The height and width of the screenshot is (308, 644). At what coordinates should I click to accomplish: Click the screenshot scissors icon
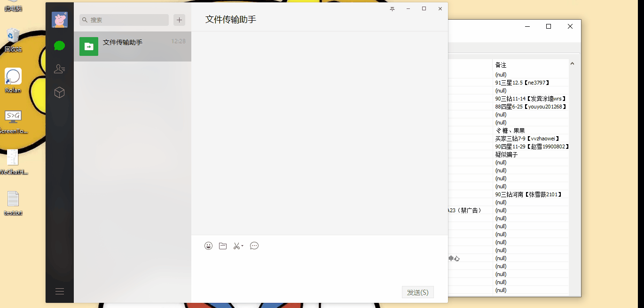click(x=236, y=246)
